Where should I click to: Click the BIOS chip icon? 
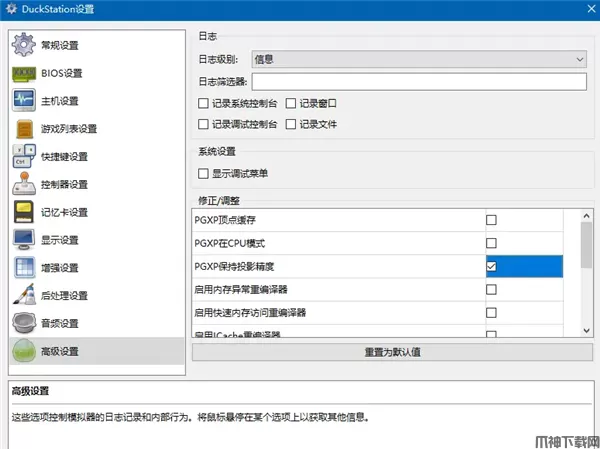pos(24,73)
